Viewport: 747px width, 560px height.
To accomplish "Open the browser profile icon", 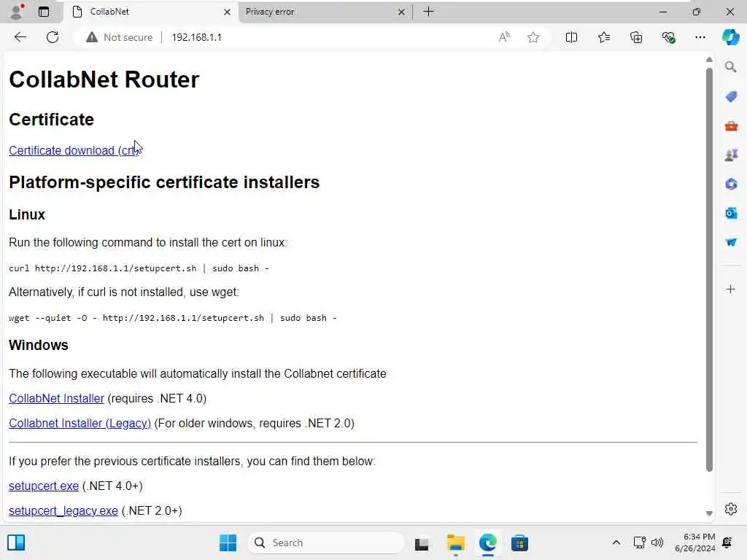I will click(18, 12).
